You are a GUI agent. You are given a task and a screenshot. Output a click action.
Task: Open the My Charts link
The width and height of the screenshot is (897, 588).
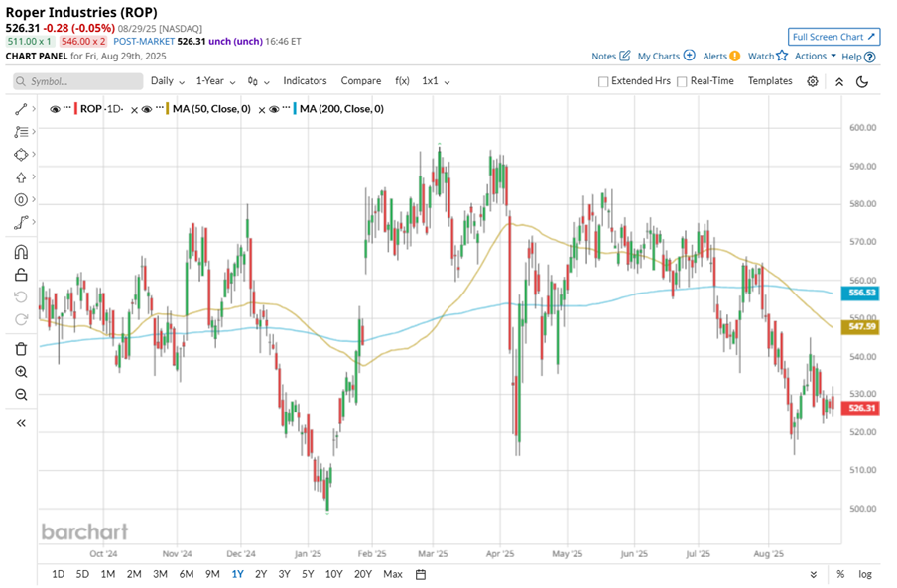coord(659,56)
